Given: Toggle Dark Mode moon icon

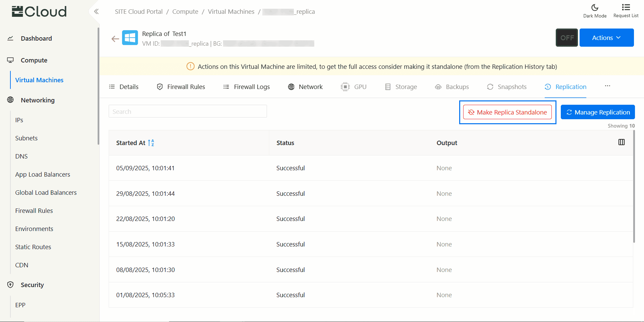Looking at the screenshot, I should click(595, 8).
